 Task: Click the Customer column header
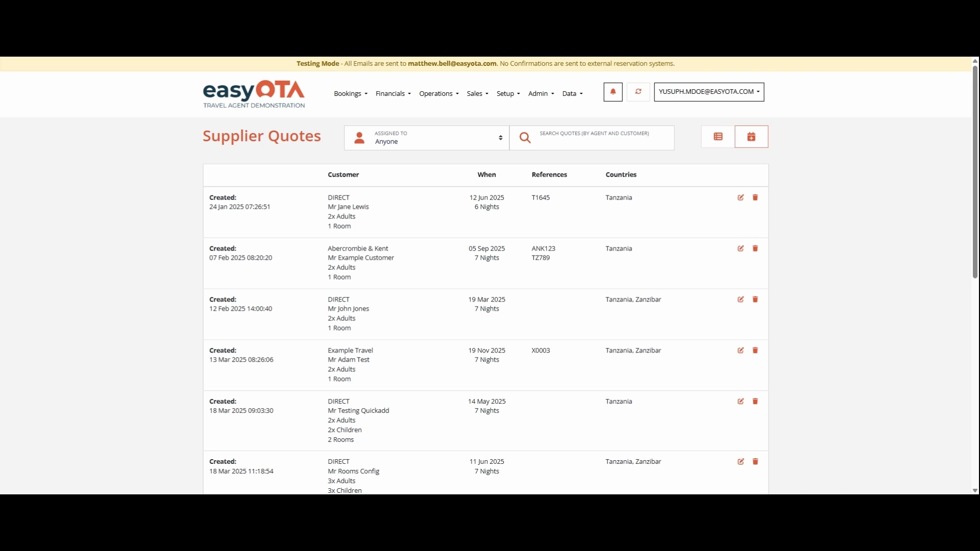[344, 174]
